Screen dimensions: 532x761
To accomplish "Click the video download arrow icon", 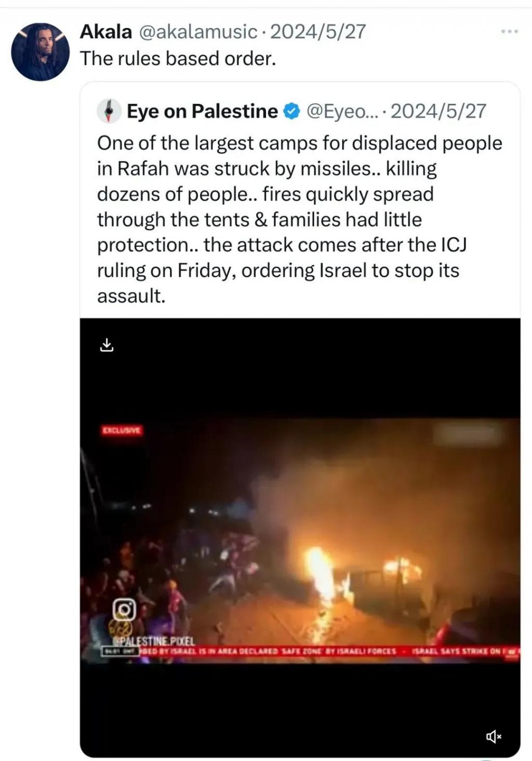I will pyautogui.click(x=107, y=345).
